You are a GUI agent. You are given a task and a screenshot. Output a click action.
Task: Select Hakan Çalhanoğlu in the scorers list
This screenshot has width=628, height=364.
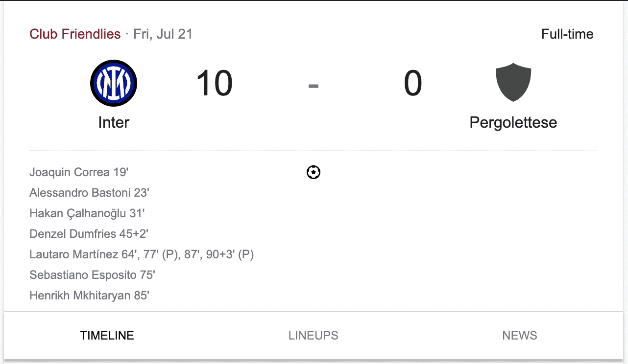coord(87,213)
